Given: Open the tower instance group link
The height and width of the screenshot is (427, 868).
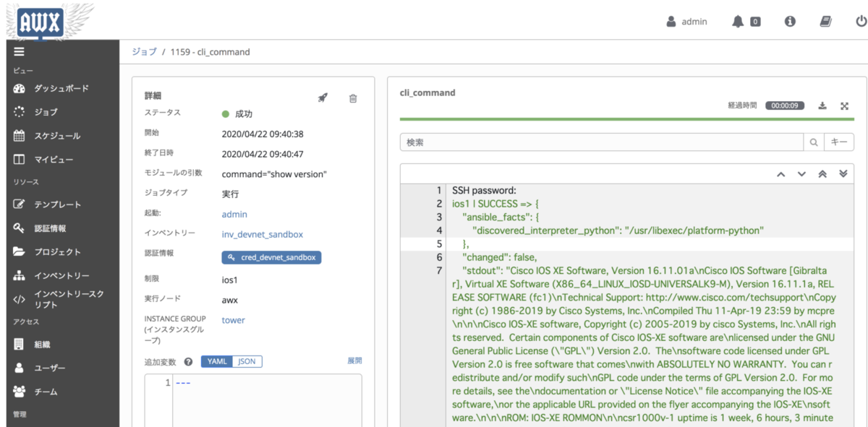Looking at the screenshot, I should pyautogui.click(x=233, y=320).
